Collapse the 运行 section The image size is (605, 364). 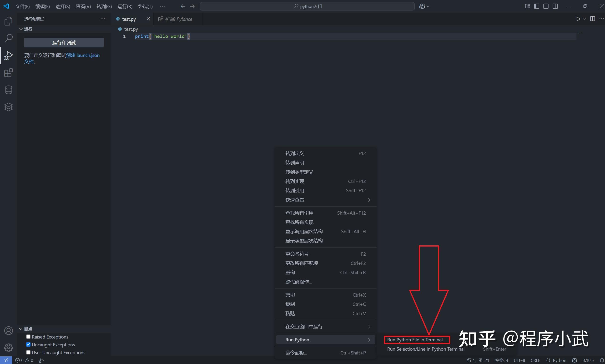[21, 29]
